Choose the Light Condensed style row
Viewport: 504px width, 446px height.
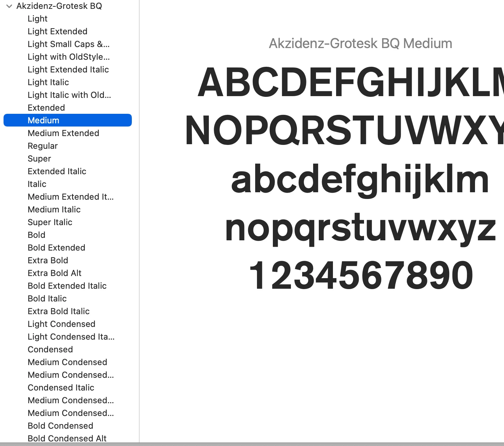click(x=68, y=324)
